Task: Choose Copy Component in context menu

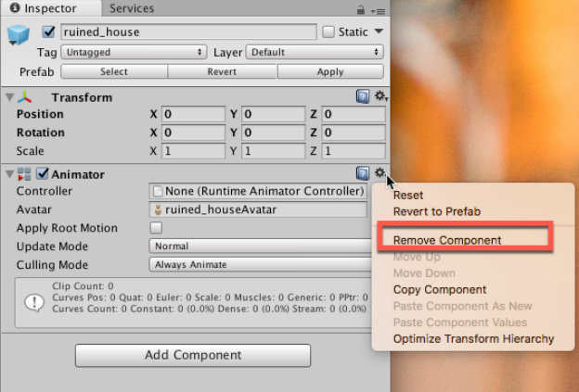Action: click(x=439, y=289)
